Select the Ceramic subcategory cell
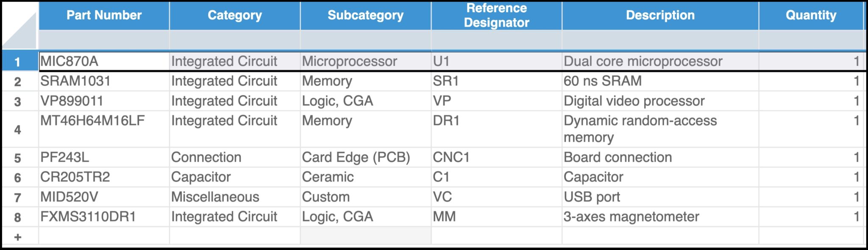868x250 pixels. (x=365, y=177)
